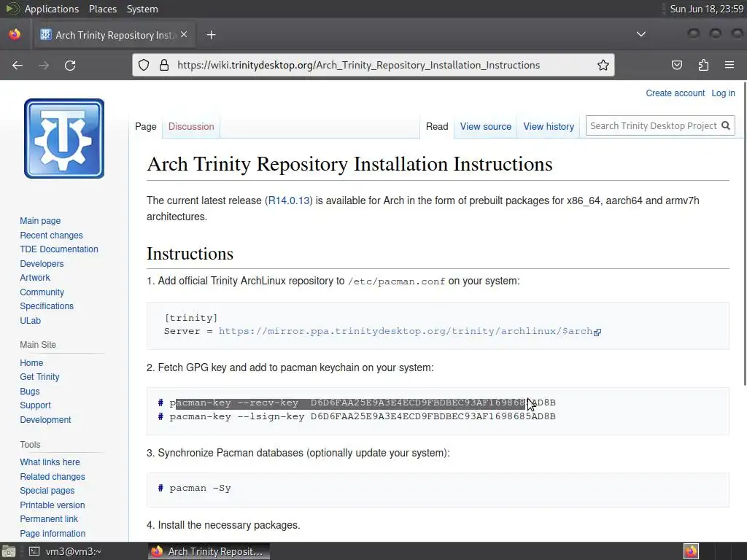Open Printable version link
Image resolution: width=747 pixels, height=560 pixels.
point(53,505)
